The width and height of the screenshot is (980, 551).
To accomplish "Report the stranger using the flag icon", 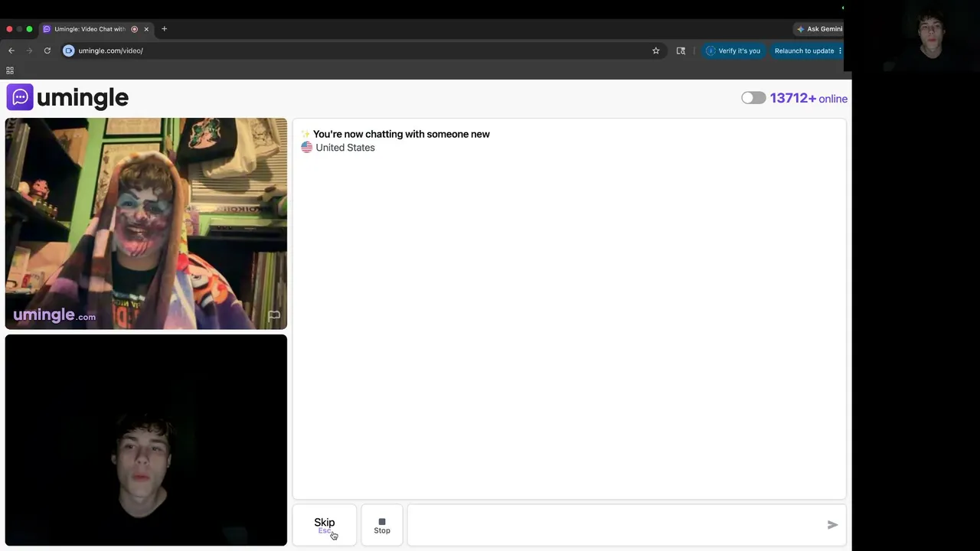I will tap(274, 315).
